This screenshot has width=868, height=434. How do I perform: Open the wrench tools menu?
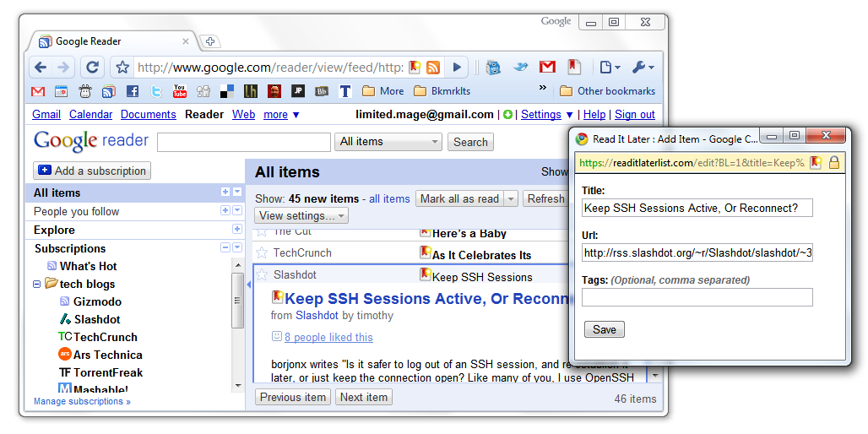(x=643, y=68)
